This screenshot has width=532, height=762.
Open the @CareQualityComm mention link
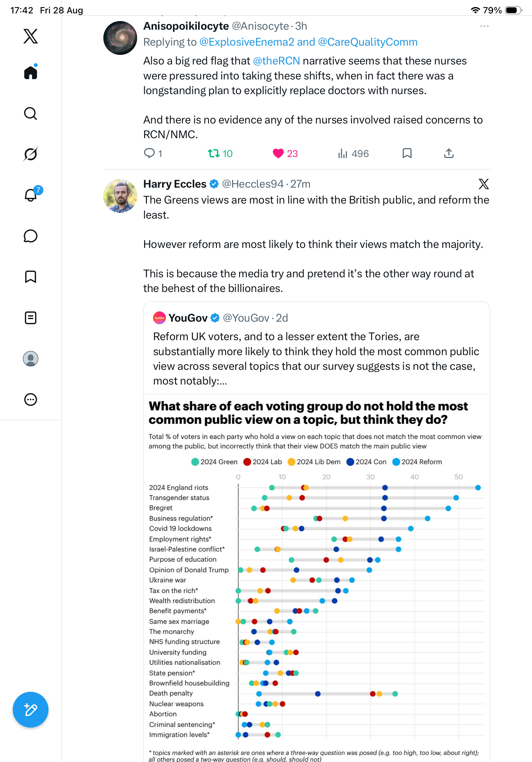click(367, 42)
